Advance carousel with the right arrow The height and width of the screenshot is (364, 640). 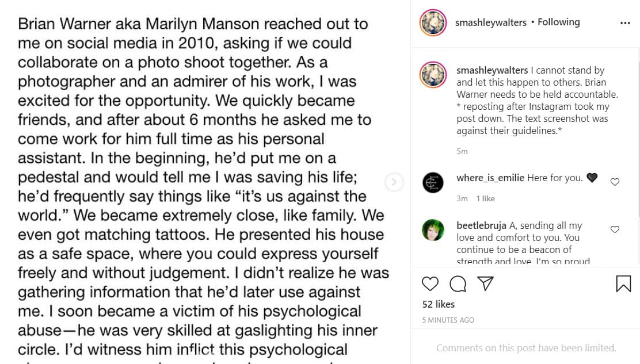click(394, 182)
